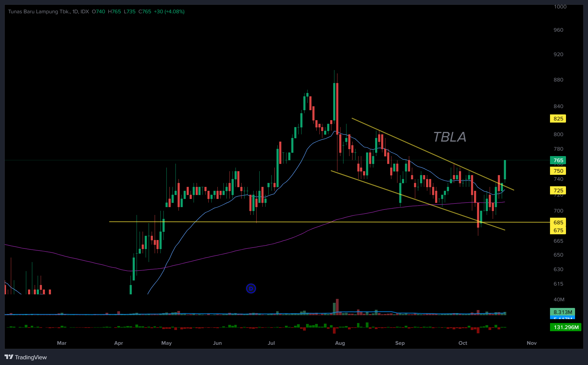The width and height of the screenshot is (588, 365).
Task: Click the green 131.296M indicator tag
Action: [x=566, y=327]
